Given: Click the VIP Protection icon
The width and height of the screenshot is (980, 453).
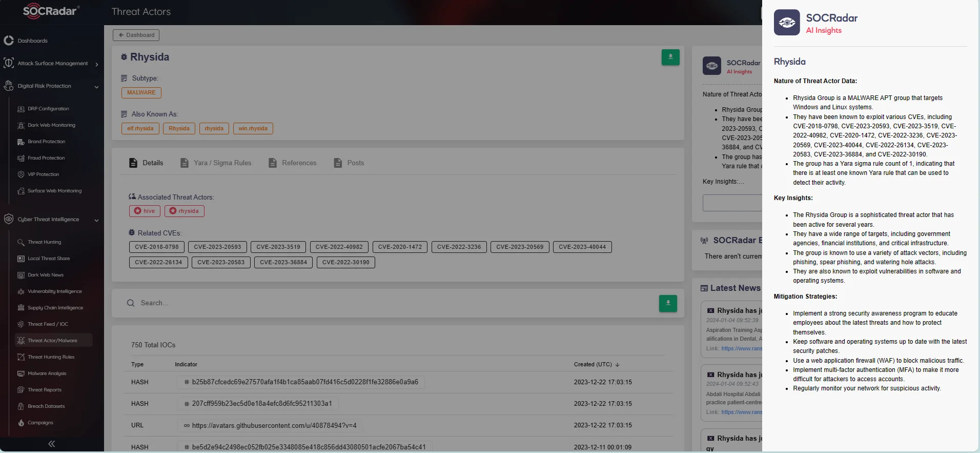Looking at the screenshot, I should (21, 174).
